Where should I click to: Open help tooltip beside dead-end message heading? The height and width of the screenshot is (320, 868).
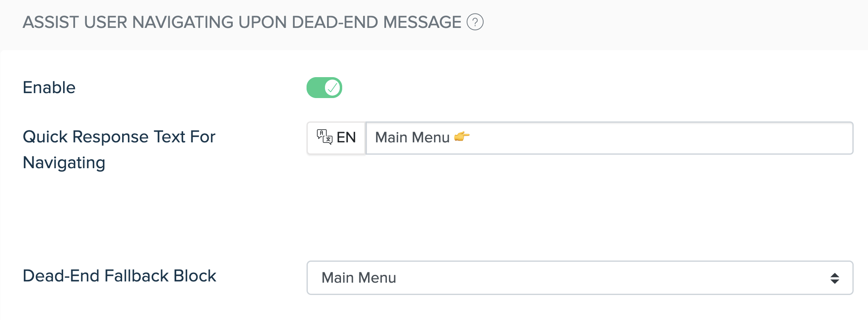point(475,22)
